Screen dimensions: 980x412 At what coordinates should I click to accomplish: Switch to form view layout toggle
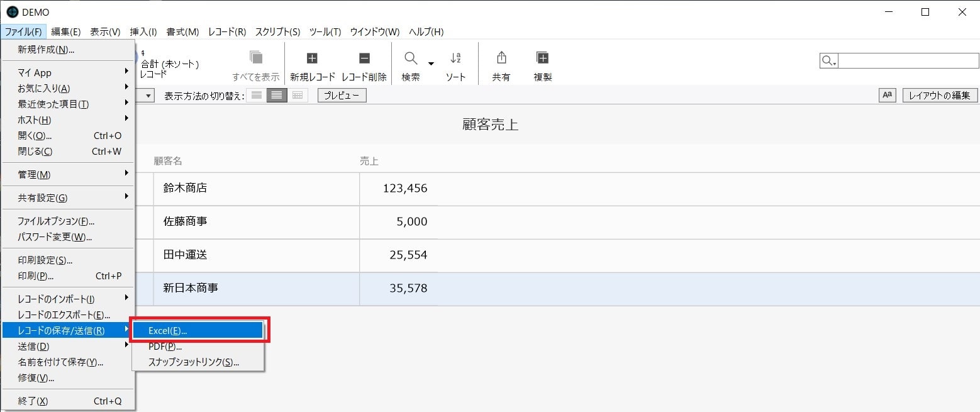(255, 95)
